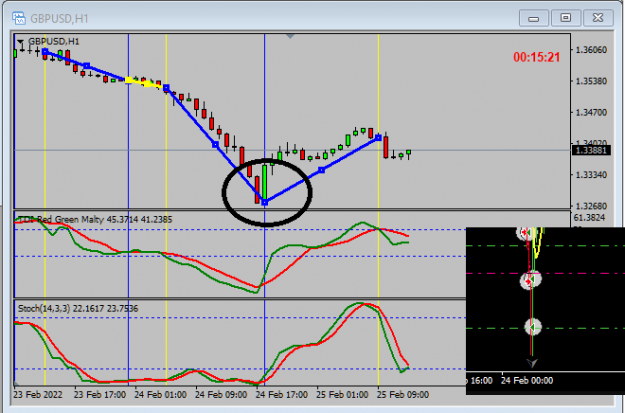
Task: Click the 24 Feb 09:00 time label
Action: 221,395
